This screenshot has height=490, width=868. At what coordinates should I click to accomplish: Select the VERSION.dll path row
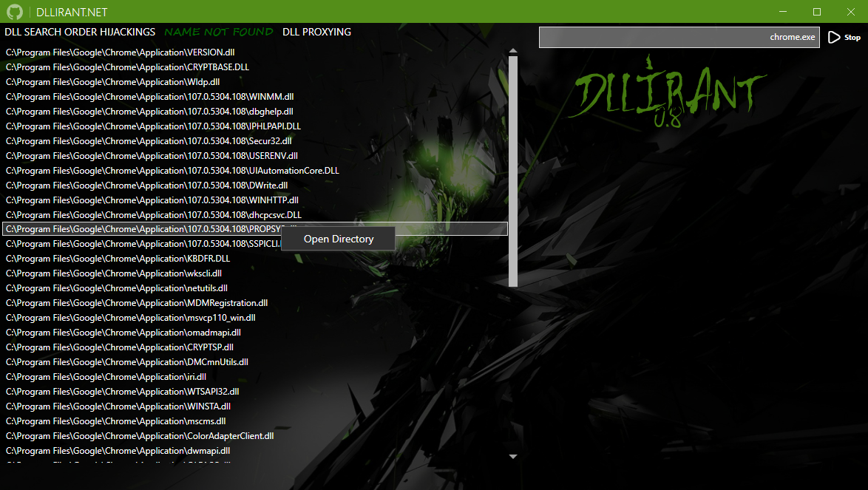pyautogui.click(x=255, y=52)
